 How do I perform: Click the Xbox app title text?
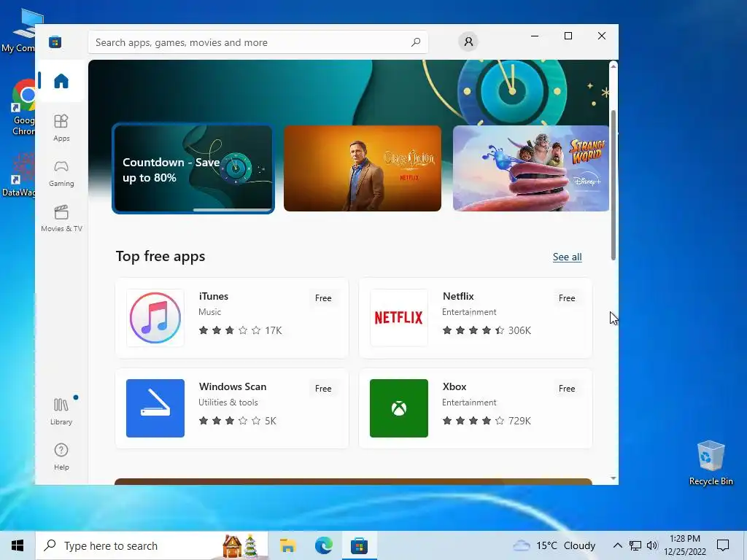(x=454, y=386)
